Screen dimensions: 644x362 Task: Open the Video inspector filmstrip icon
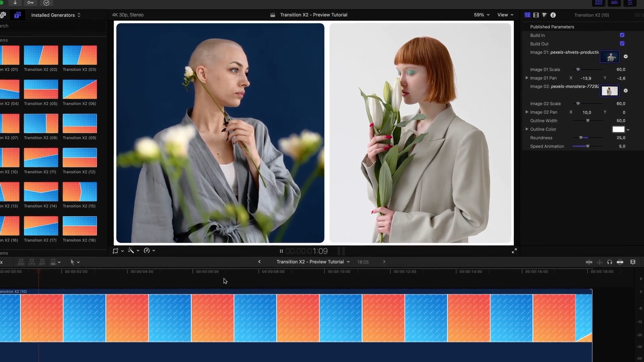(x=536, y=15)
